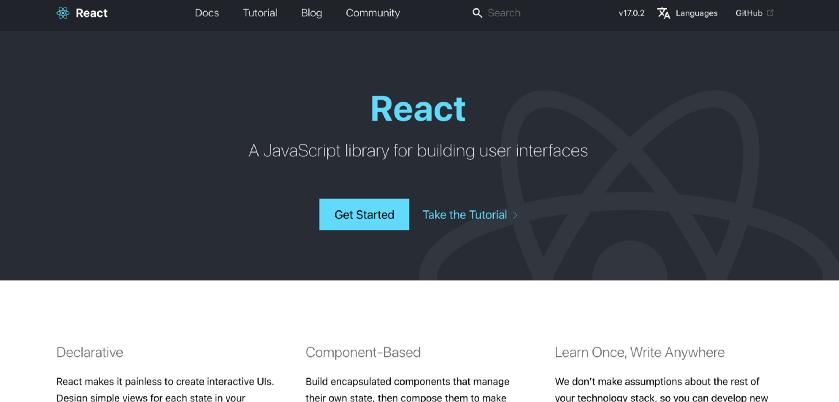Click the Component-Based section heading
Image resolution: width=839 pixels, height=402 pixels.
(x=363, y=352)
